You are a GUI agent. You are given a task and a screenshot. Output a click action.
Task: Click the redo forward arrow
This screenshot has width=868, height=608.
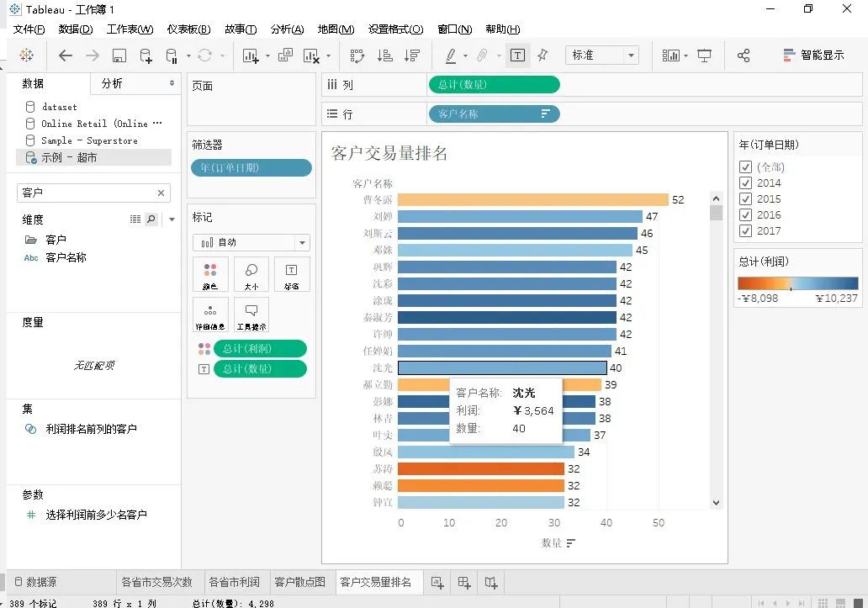coord(93,56)
